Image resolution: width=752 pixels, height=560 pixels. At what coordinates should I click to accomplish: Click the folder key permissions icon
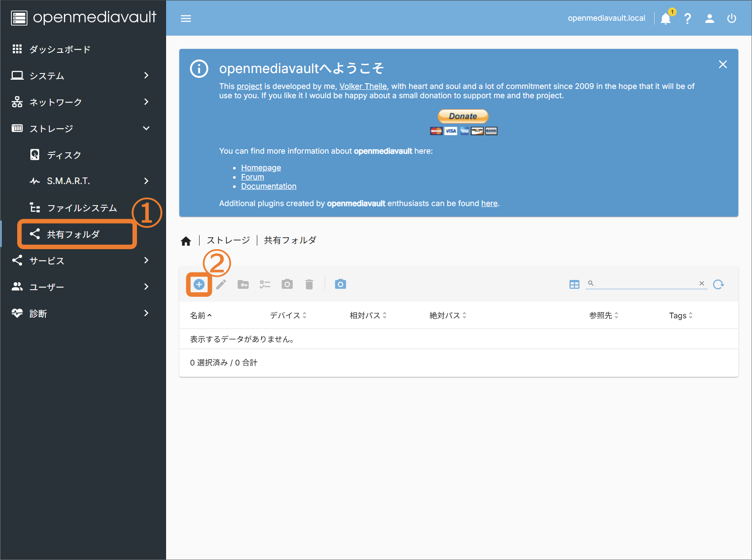click(x=243, y=284)
